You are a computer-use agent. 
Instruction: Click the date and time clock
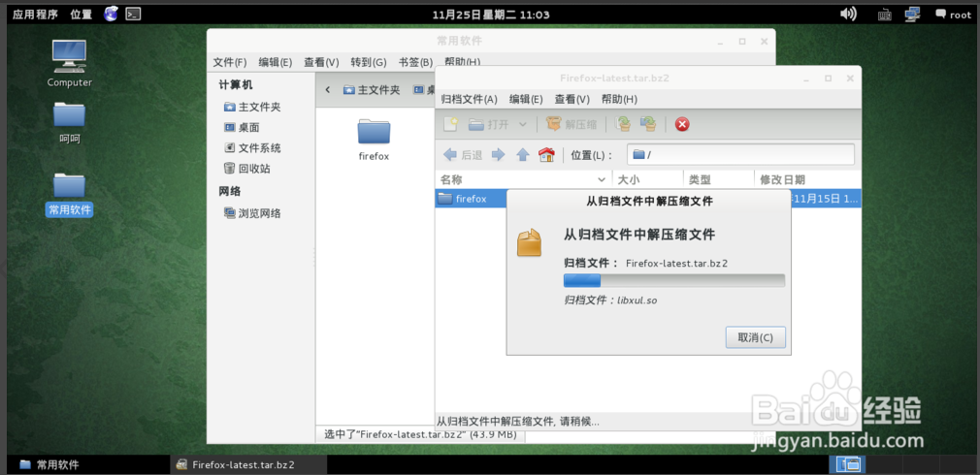point(491,15)
